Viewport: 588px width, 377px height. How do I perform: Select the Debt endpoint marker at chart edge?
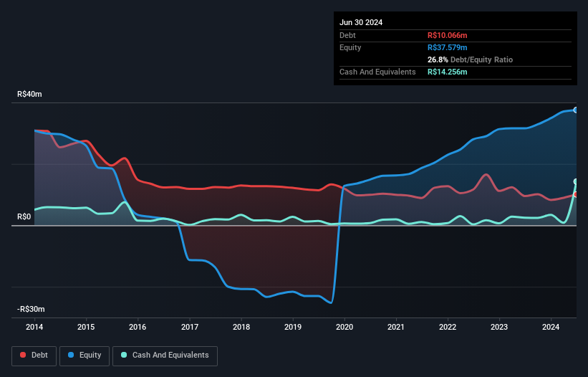pyautogui.click(x=576, y=194)
